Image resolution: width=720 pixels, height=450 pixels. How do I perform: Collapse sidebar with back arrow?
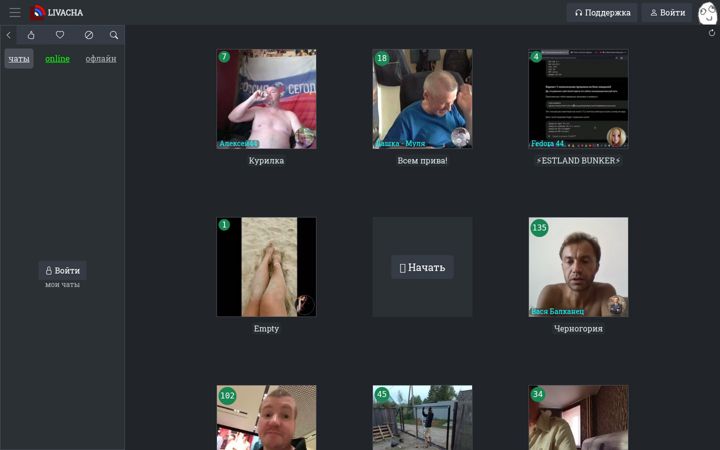tap(8, 35)
